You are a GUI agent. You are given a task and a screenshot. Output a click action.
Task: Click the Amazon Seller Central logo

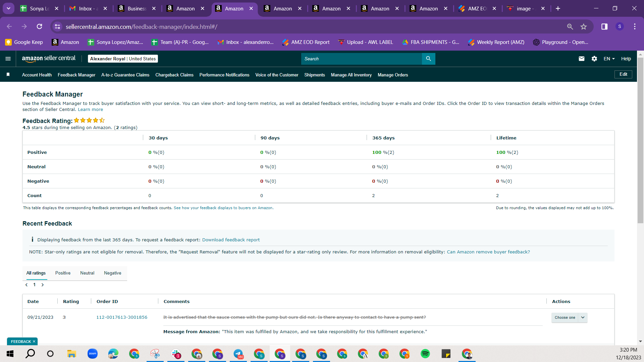pyautogui.click(x=49, y=59)
